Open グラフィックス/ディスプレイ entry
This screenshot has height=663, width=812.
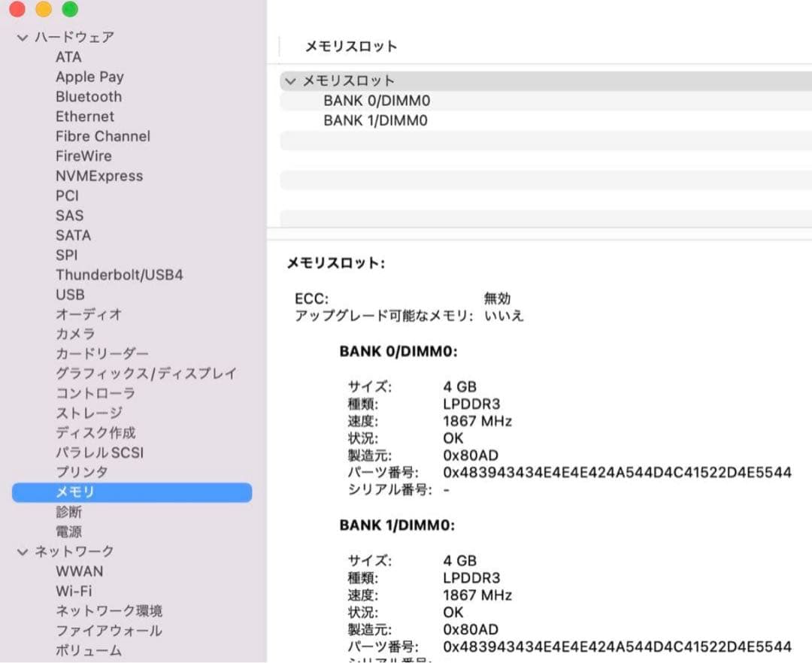tap(146, 374)
